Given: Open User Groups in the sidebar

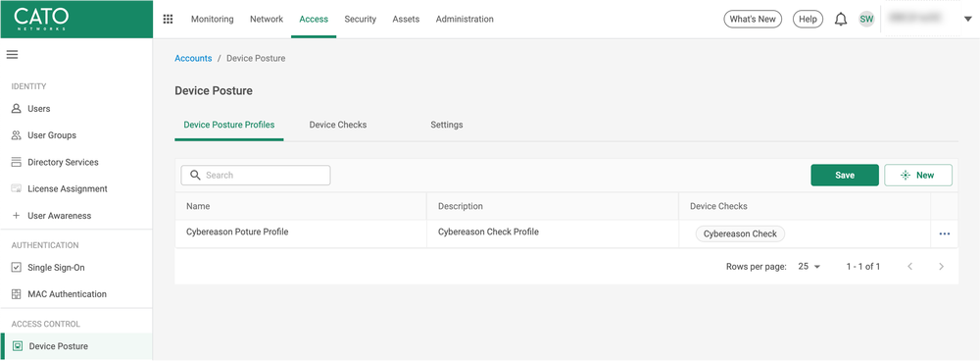Looking at the screenshot, I should pos(52,135).
